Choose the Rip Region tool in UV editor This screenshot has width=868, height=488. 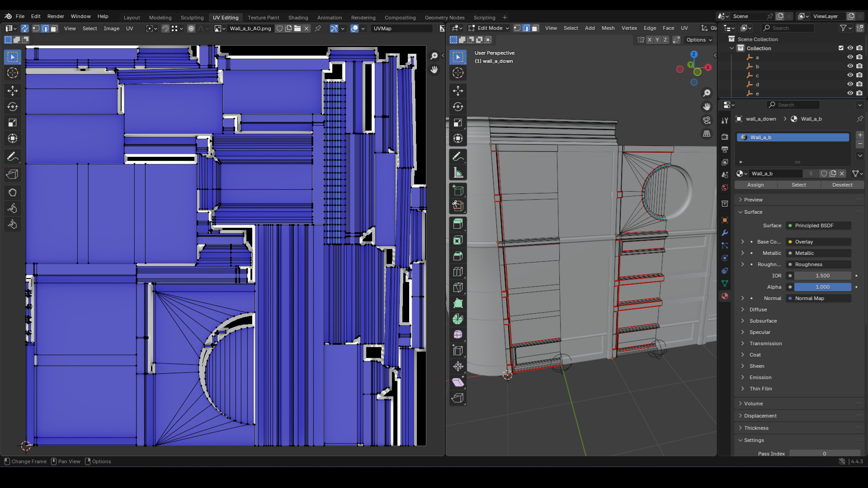(13, 174)
